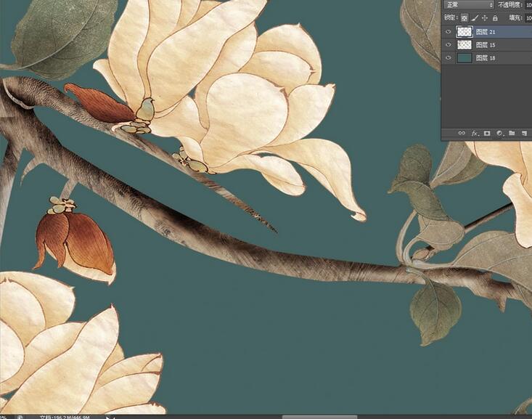
Task: Open the fx layer style menu
Action: click(x=475, y=134)
